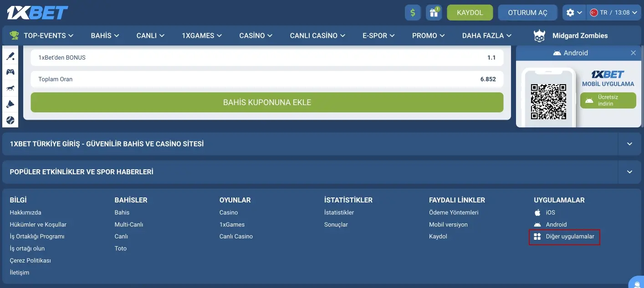Select the badminton shuttlecock icon in sidebar

click(x=10, y=104)
